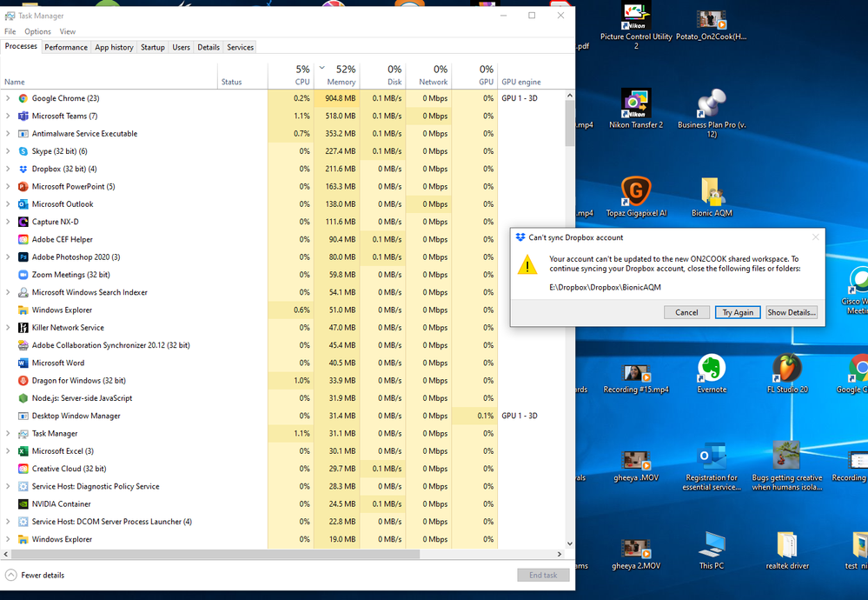
Task: Open the realtek driver folder
Action: click(x=787, y=549)
